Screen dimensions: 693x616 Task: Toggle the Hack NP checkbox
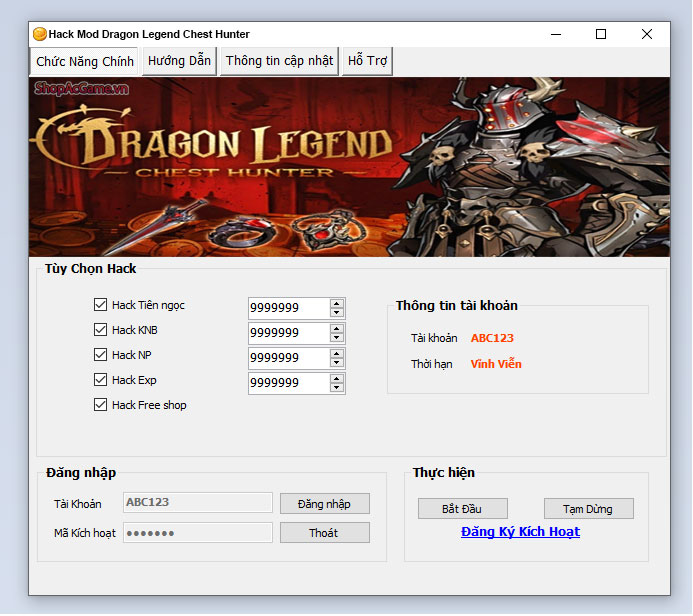coord(100,355)
